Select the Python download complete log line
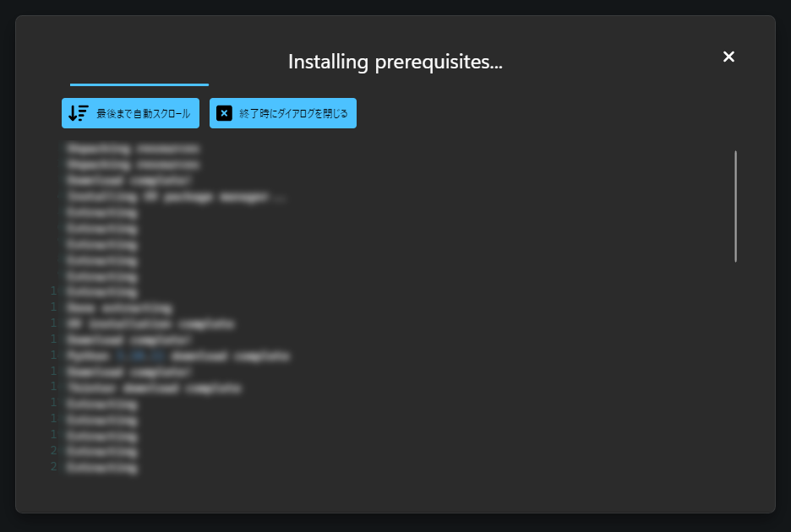This screenshot has width=791, height=532. point(177,356)
